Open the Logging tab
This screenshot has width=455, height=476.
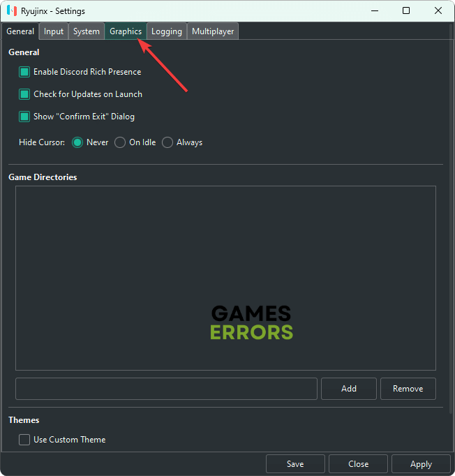click(x=167, y=31)
